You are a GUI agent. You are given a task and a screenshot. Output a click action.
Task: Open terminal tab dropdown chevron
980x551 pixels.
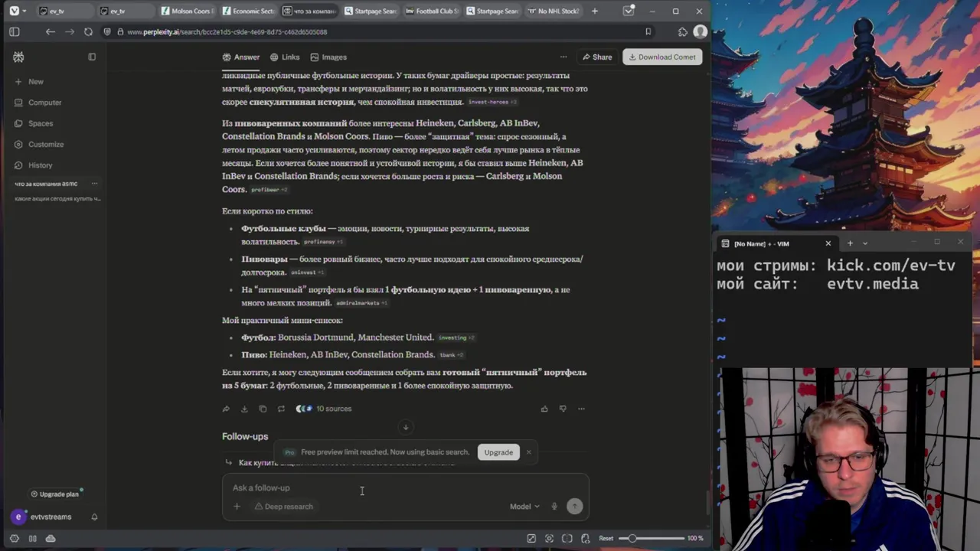click(x=865, y=243)
